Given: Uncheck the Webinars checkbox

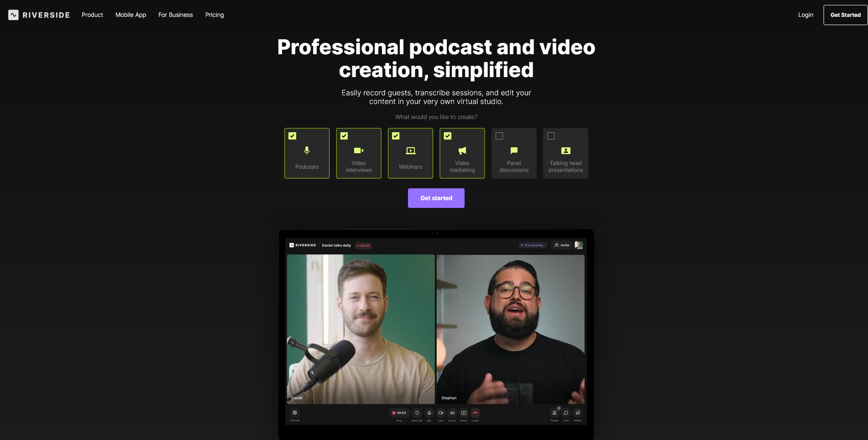Looking at the screenshot, I should click(396, 136).
